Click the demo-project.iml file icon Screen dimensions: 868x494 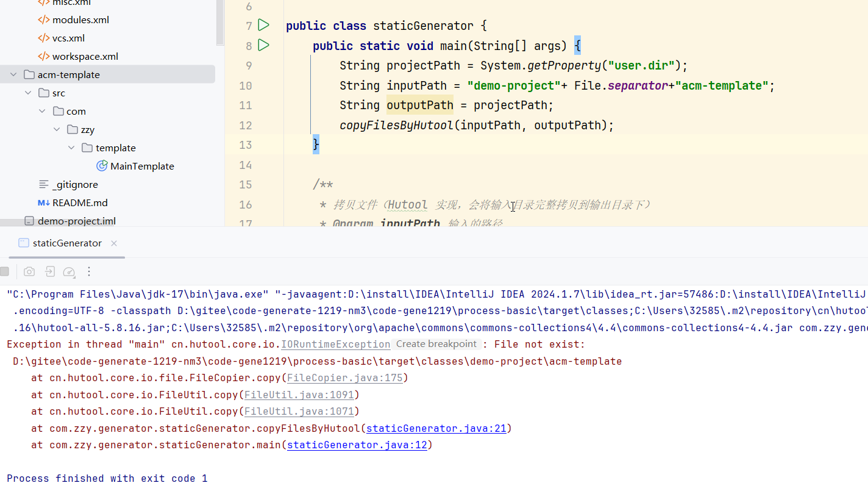point(29,221)
